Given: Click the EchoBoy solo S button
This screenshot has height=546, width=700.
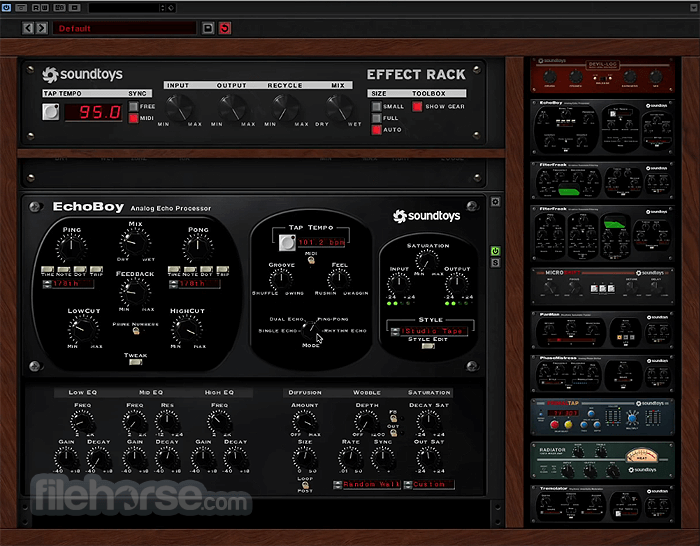Looking at the screenshot, I should click(495, 263).
